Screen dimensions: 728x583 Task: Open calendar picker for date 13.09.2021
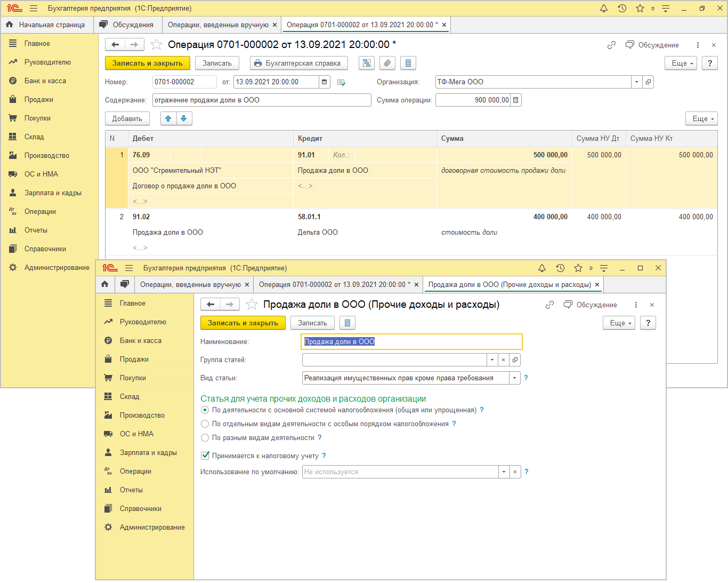click(x=325, y=82)
